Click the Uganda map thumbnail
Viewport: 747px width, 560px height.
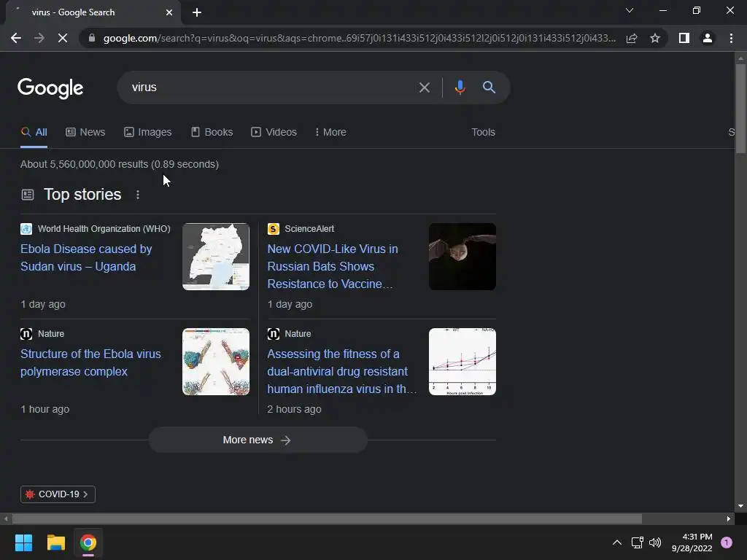pos(216,257)
